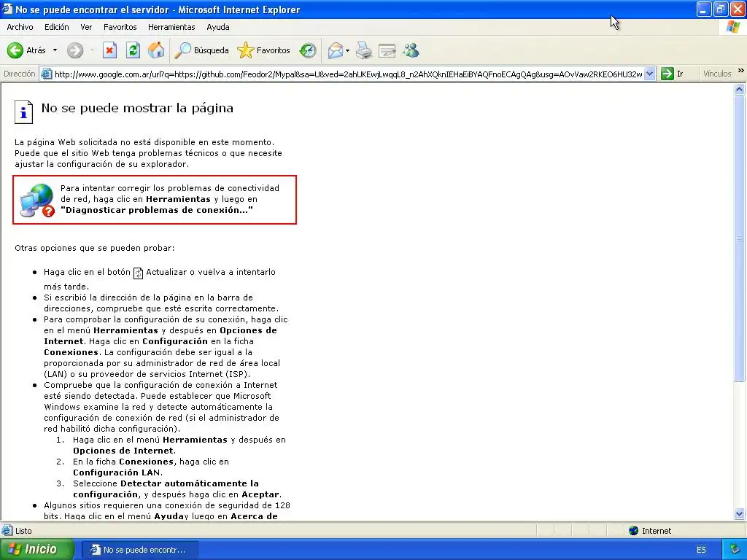
Task: Print the page using the printer icon
Action: [364, 50]
